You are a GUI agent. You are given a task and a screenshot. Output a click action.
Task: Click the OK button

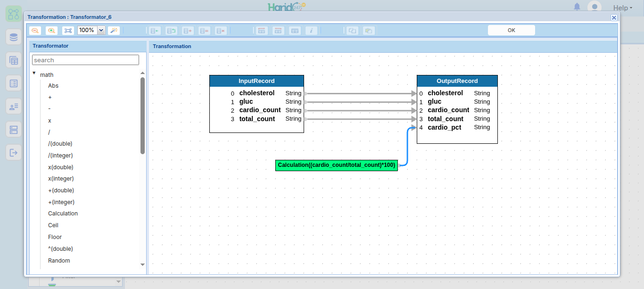(512, 30)
